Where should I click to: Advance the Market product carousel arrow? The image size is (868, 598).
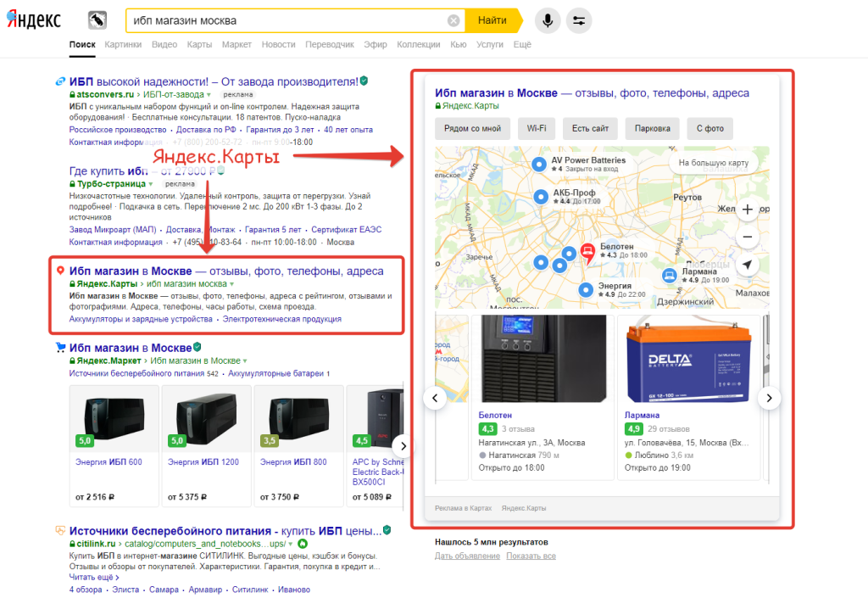(403, 445)
